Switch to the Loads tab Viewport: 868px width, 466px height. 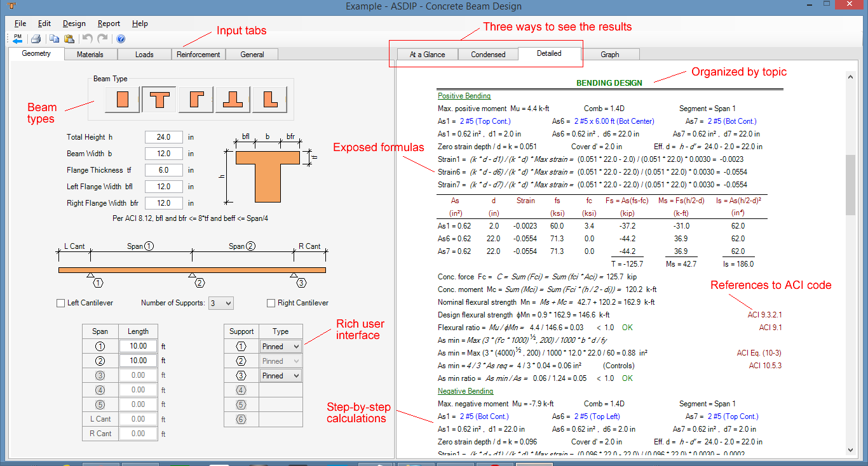(144, 55)
